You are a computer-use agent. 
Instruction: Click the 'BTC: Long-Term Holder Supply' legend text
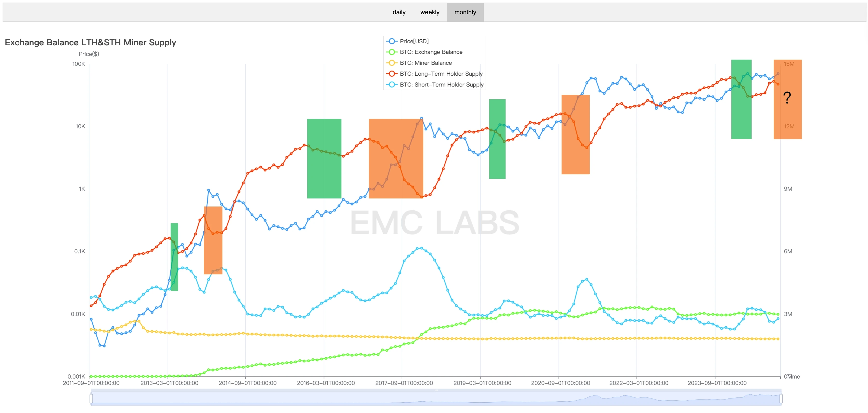coord(441,73)
